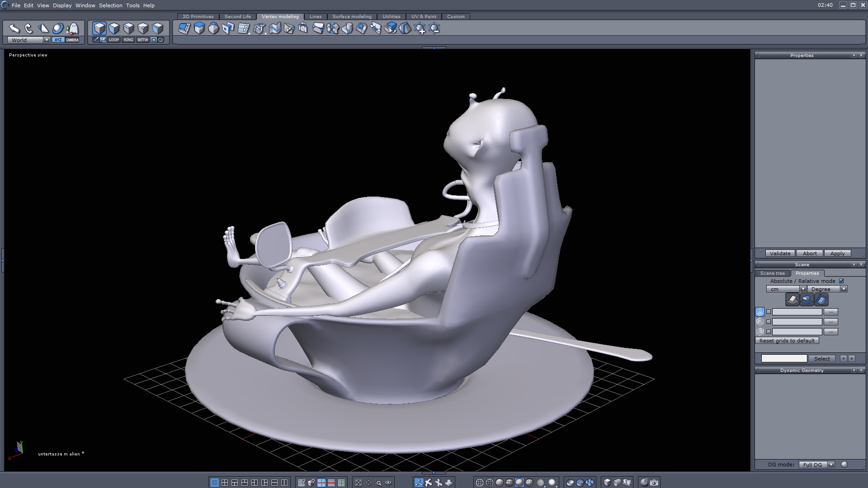Activate the RING selection mode button
The width and height of the screenshot is (868, 488).
click(x=128, y=40)
